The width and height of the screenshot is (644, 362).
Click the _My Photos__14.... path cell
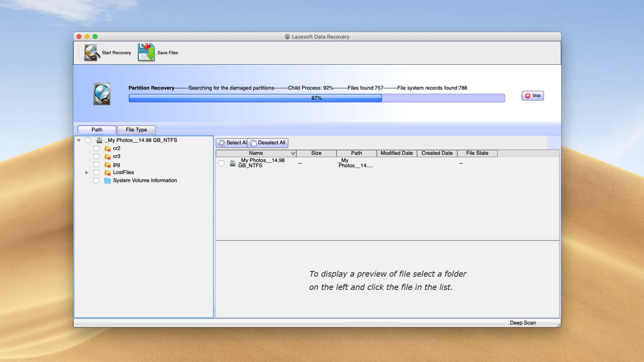click(x=356, y=163)
